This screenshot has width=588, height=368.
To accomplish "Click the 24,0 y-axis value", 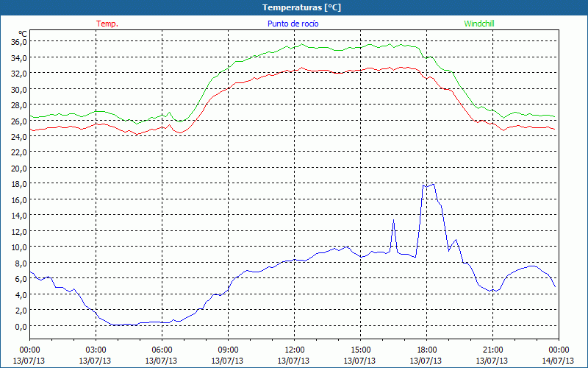I will tap(19, 137).
